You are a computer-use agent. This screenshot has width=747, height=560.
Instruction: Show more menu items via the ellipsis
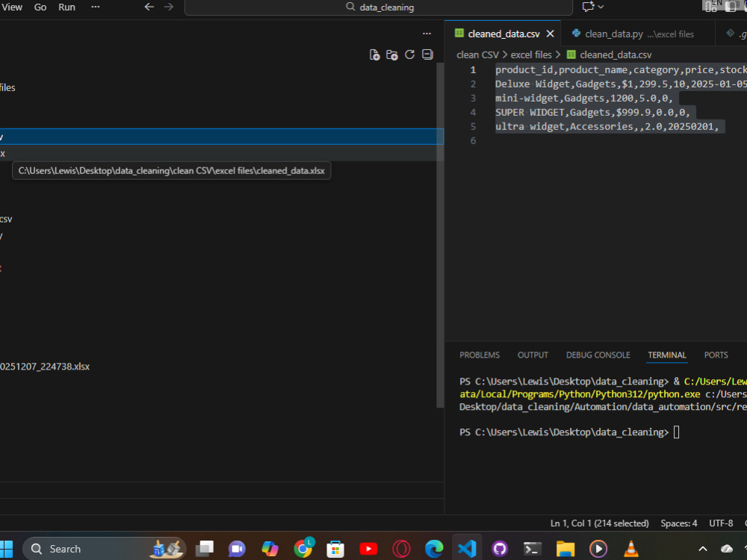point(96,7)
